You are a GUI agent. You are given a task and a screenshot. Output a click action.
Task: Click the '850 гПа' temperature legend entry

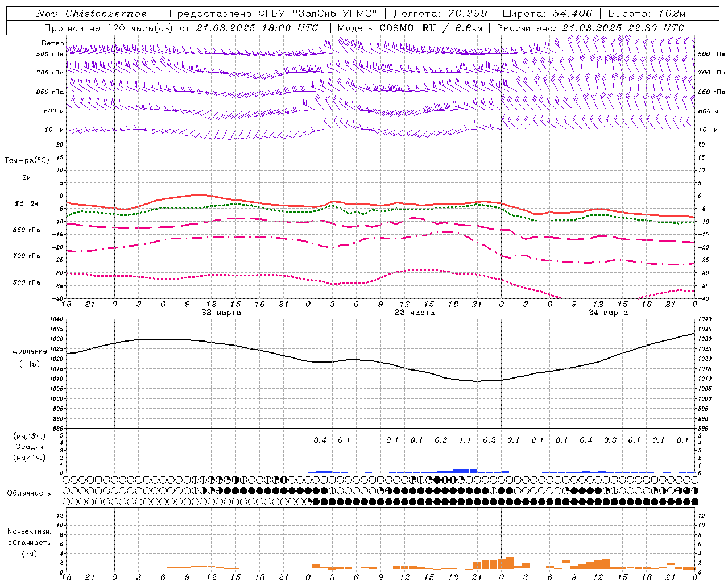coord(26,230)
